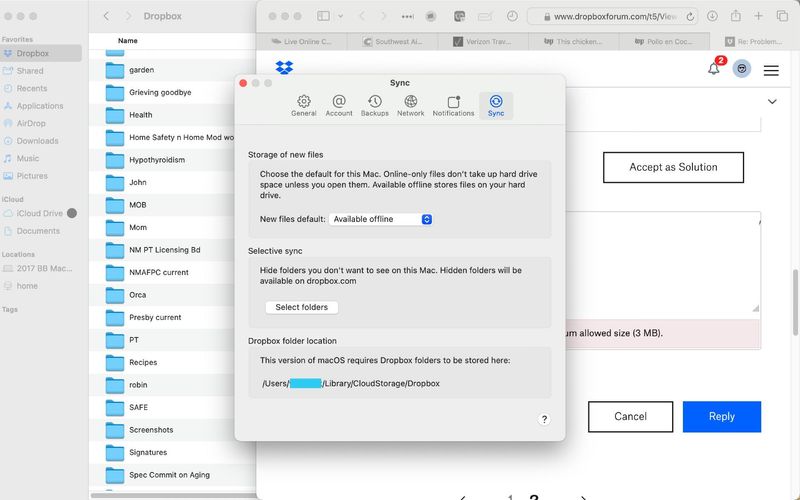The height and width of the screenshot is (500, 800).
Task: Click the Safari share icon
Action: pyautogui.click(x=735, y=16)
